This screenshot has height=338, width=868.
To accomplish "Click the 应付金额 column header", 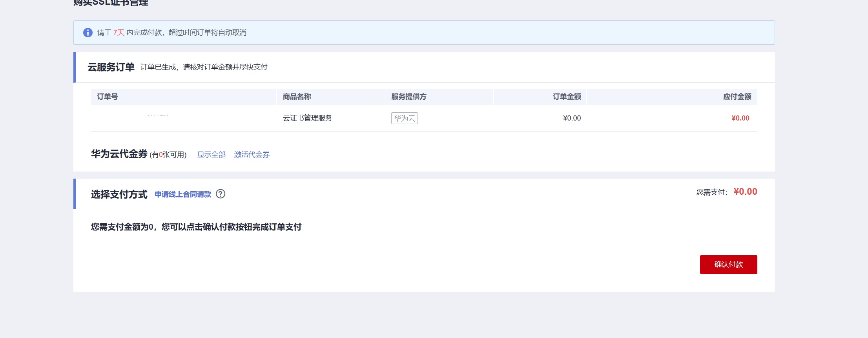I will click(x=737, y=97).
